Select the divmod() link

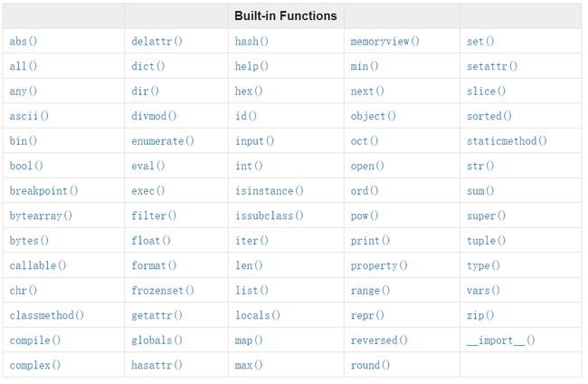(154, 116)
